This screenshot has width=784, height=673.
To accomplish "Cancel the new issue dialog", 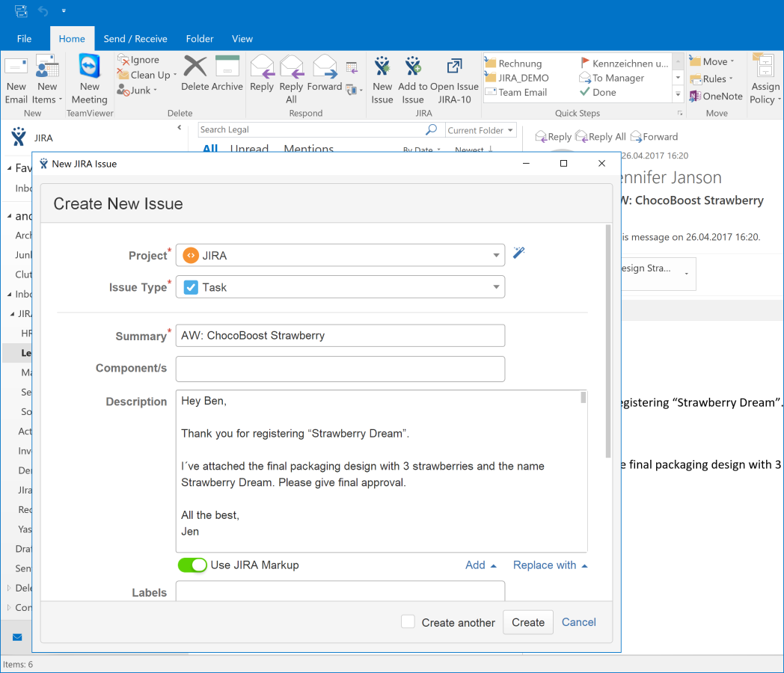I will 578,622.
